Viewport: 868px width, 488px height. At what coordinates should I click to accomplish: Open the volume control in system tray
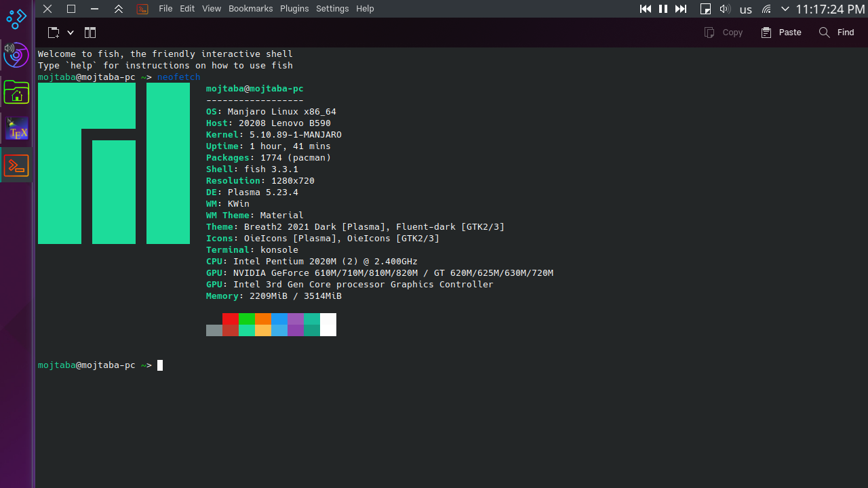(x=725, y=9)
